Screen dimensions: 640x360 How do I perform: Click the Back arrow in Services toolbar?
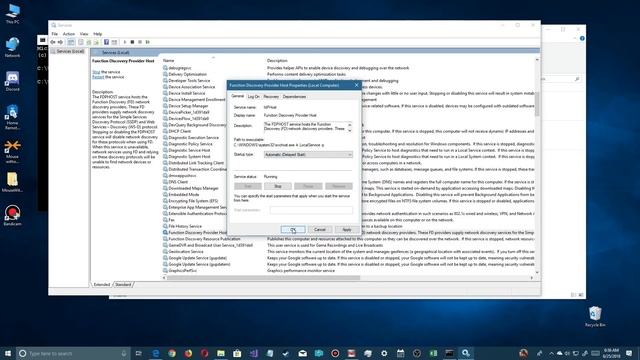tap(53, 42)
